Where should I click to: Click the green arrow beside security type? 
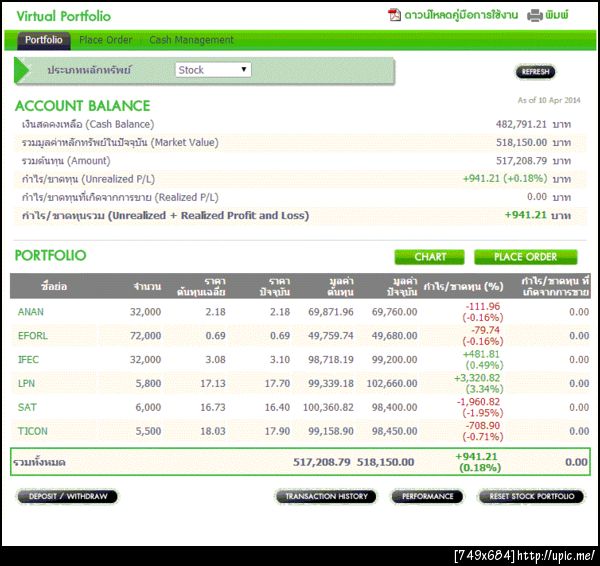point(21,70)
